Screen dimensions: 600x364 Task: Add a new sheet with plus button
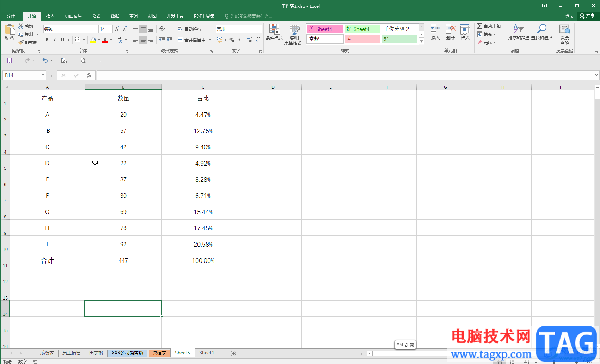coord(233,353)
